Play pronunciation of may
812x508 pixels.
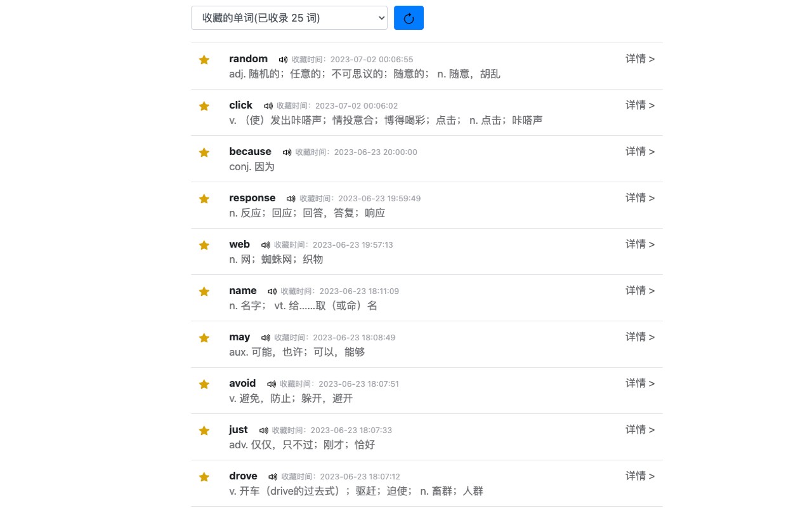266,338
